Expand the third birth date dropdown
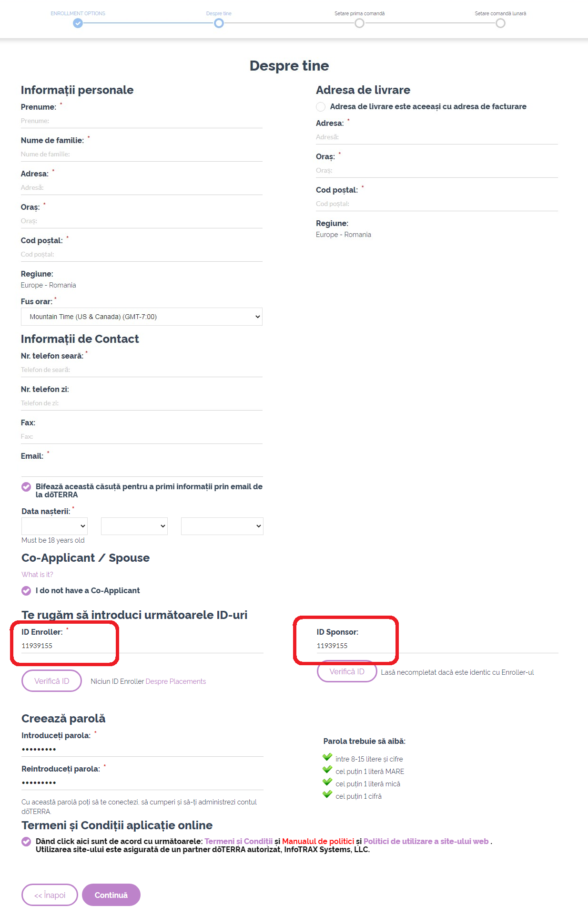Image resolution: width=588 pixels, height=917 pixels. coord(222,526)
